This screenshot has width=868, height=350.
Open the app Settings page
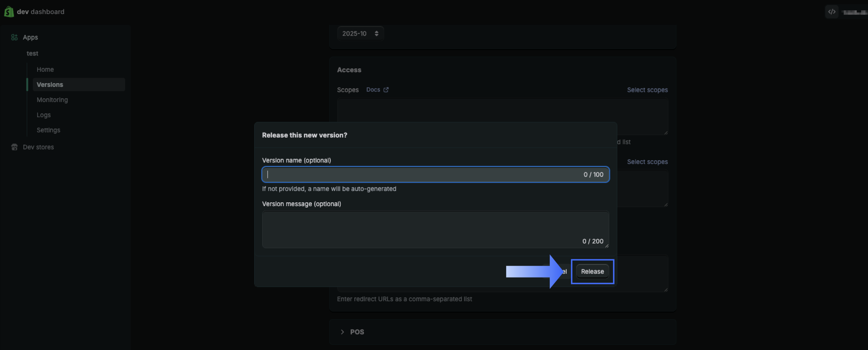coord(48,130)
